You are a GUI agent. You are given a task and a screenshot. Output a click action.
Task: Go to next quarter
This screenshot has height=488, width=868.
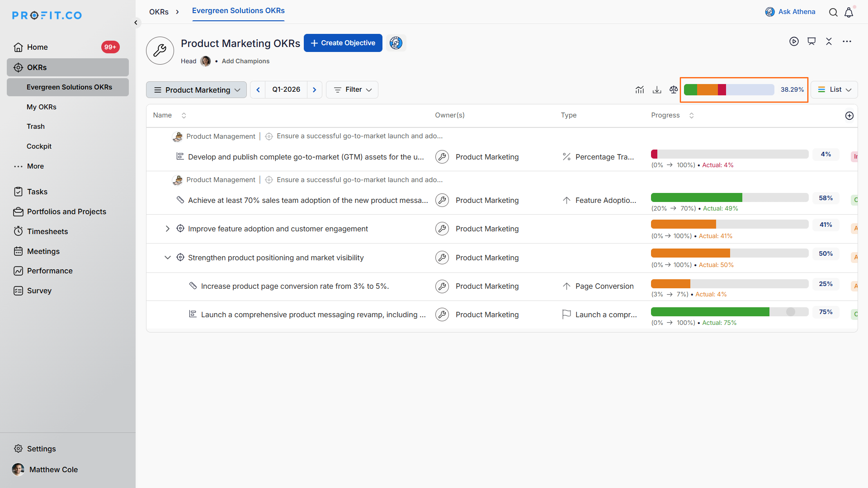tap(315, 90)
